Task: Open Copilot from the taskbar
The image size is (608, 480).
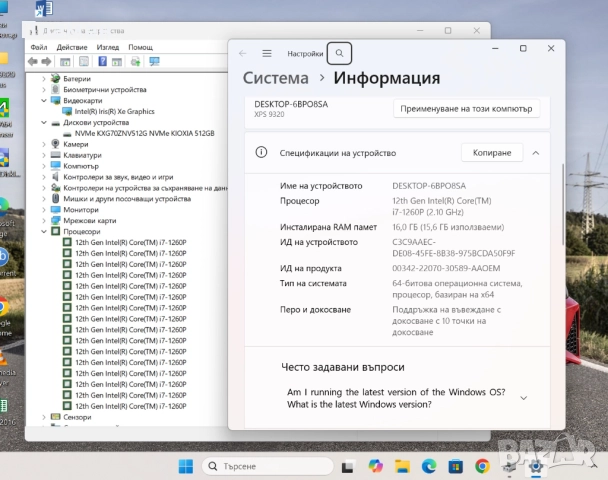Action: click(x=376, y=466)
